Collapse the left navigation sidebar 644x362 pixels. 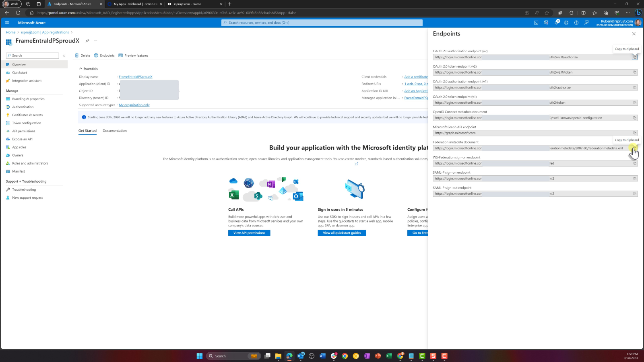(64, 56)
